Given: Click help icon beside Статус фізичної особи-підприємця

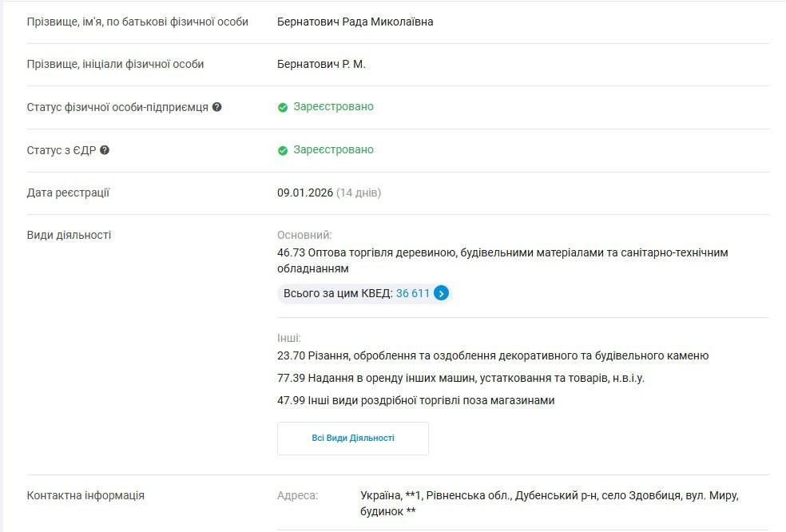Looking at the screenshot, I should coord(217,107).
